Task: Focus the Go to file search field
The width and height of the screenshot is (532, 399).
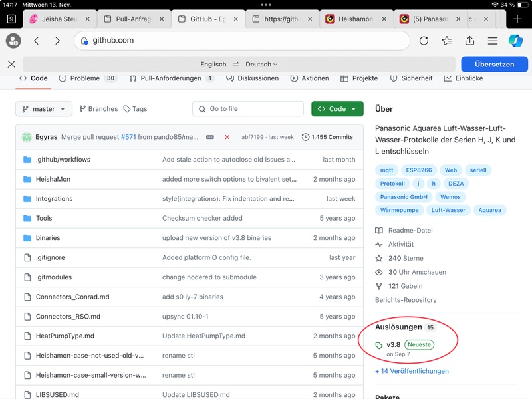Action: point(248,109)
